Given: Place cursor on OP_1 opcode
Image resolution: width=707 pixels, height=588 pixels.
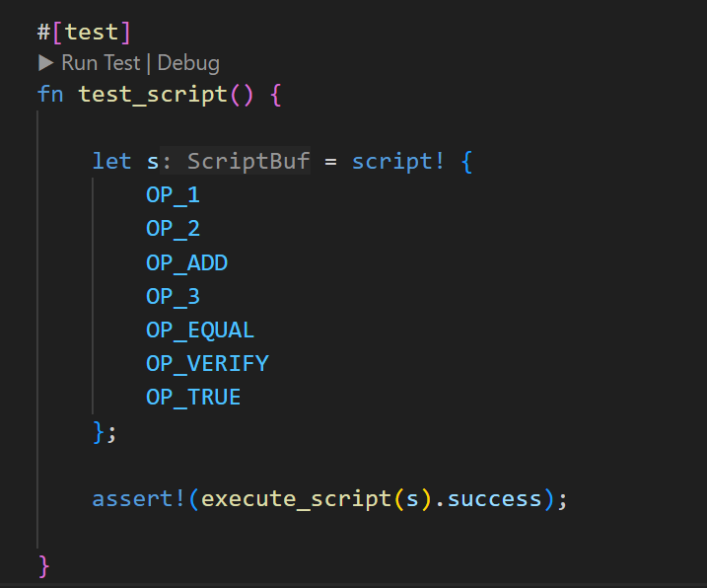Looking at the screenshot, I should [x=173, y=194].
